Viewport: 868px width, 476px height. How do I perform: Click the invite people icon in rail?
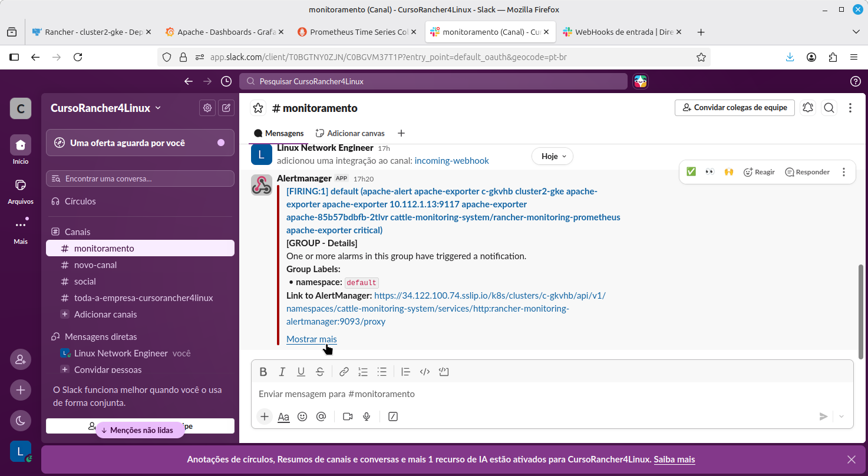coord(21,359)
